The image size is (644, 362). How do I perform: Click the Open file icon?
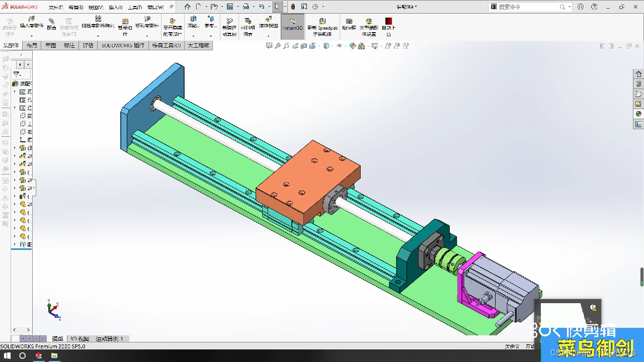tap(214, 7)
